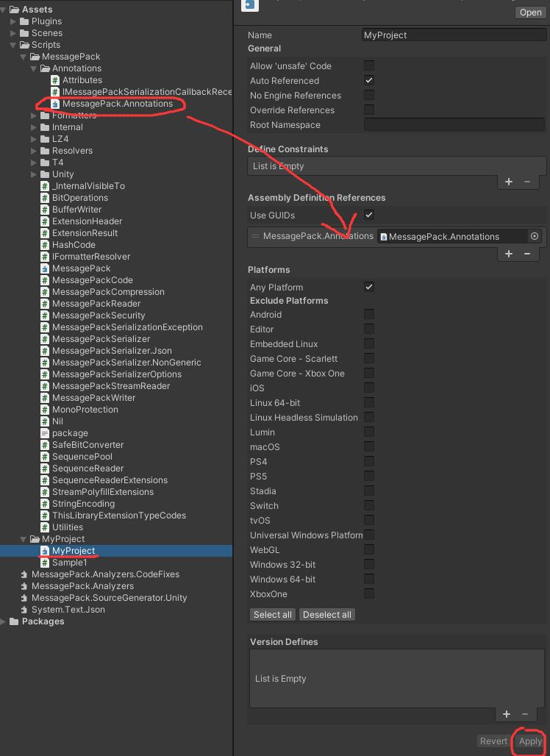Click the Name field showing MyProject
Image resolution: width=550 pixels, height=756 pixels.
point(454,35)
